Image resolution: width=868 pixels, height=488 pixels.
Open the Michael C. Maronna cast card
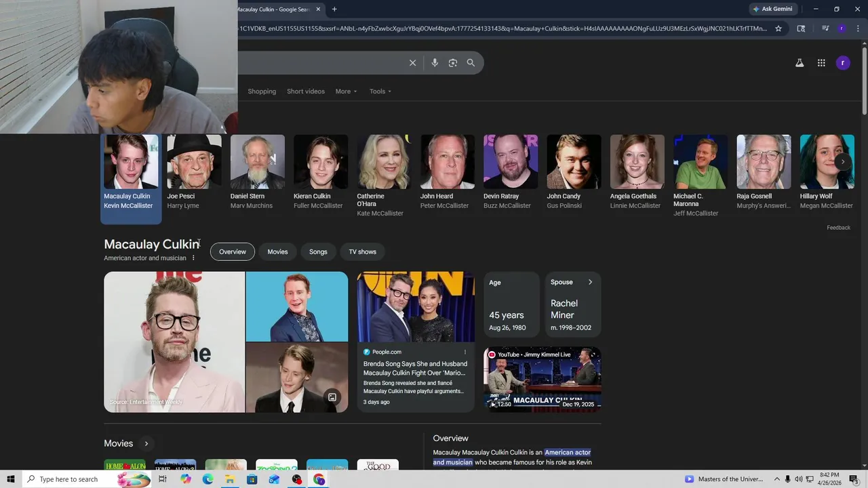[x=701, y=176]
